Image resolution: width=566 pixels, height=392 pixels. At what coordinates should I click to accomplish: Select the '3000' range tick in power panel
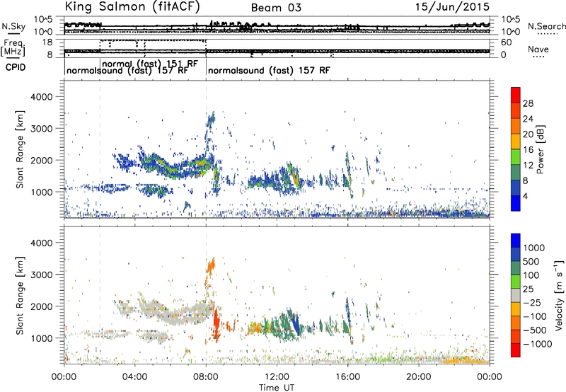(41, 129)
